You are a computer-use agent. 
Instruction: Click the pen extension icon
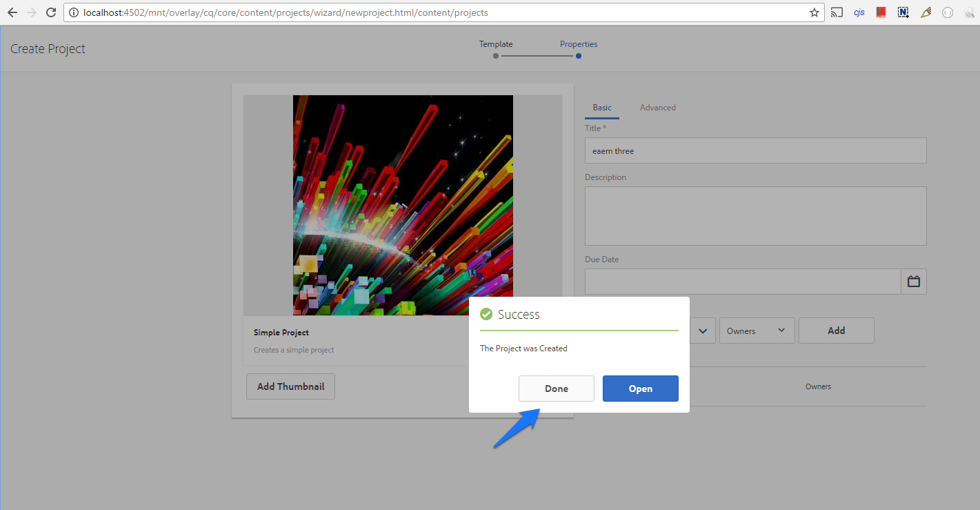coord(926,12)
